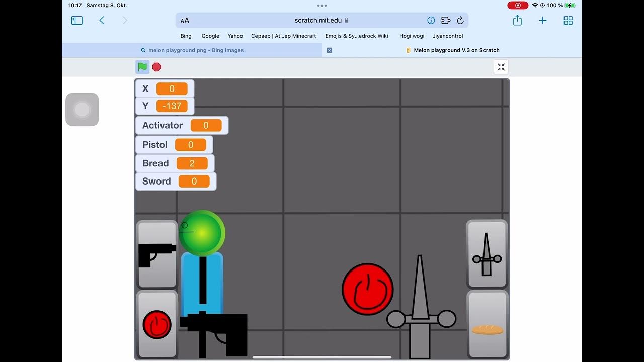This screenshot has width=644, height=362.
Task: Open the AA reader text options
Action: tap(185, 21)
